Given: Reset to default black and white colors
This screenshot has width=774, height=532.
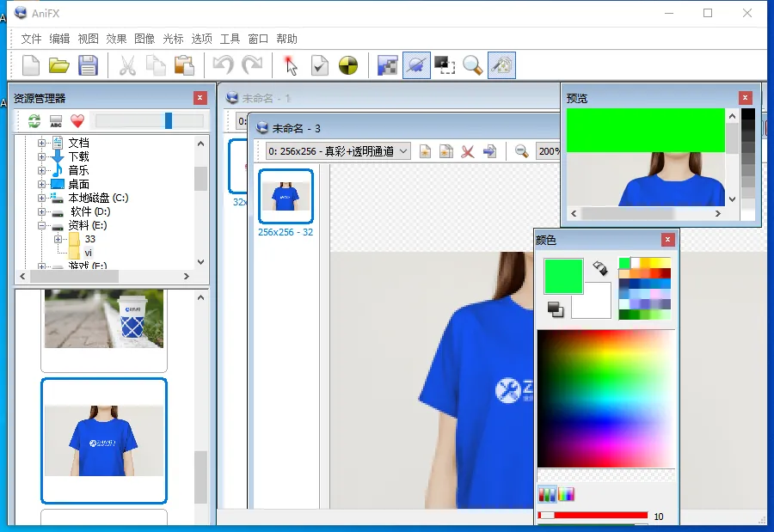Looking at the screenshot, I should tap(556, 309).
